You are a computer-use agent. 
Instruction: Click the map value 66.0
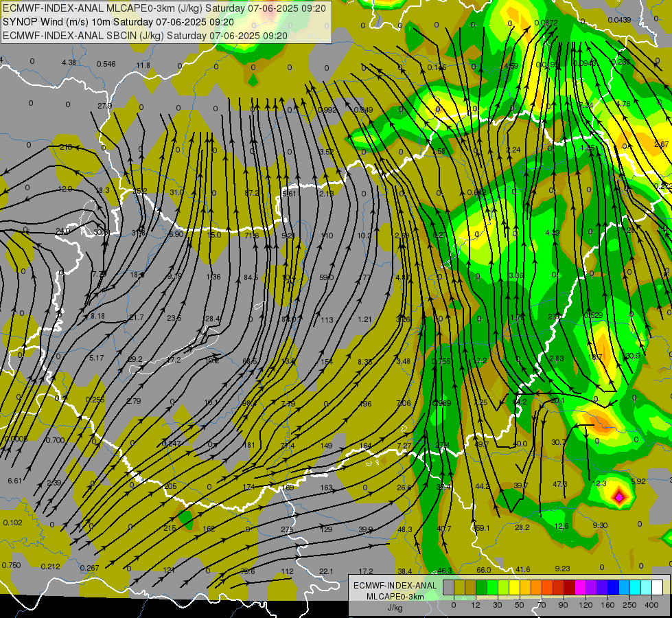(484, 569)
